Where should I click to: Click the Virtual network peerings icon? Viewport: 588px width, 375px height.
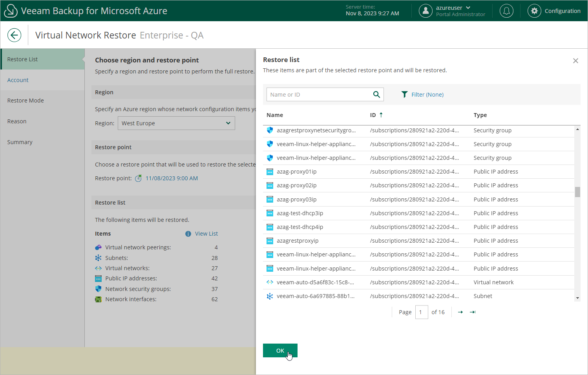(x=98, y=247)
